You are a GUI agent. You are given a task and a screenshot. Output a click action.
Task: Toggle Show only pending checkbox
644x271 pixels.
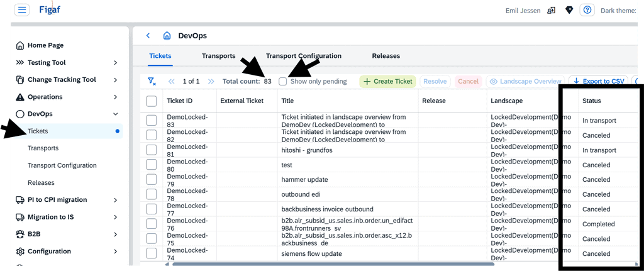point(282,81)
